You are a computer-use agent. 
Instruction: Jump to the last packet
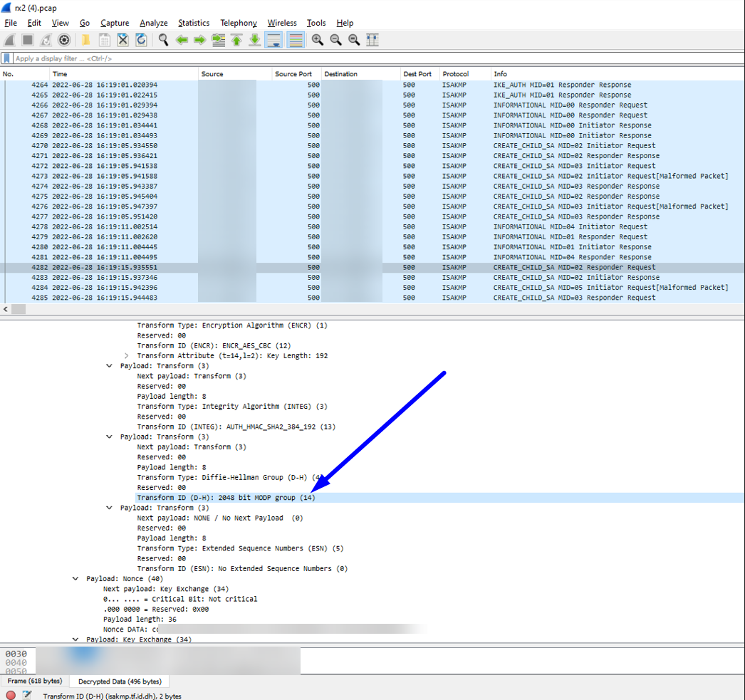pos(255,40)
